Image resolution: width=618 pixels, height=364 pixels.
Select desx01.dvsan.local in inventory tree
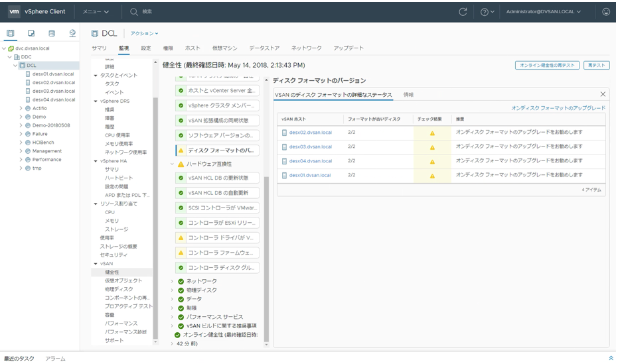point(53,74)
